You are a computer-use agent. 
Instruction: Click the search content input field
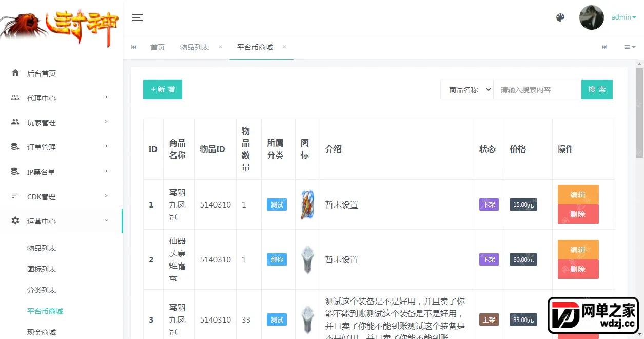tap(536, 89)
